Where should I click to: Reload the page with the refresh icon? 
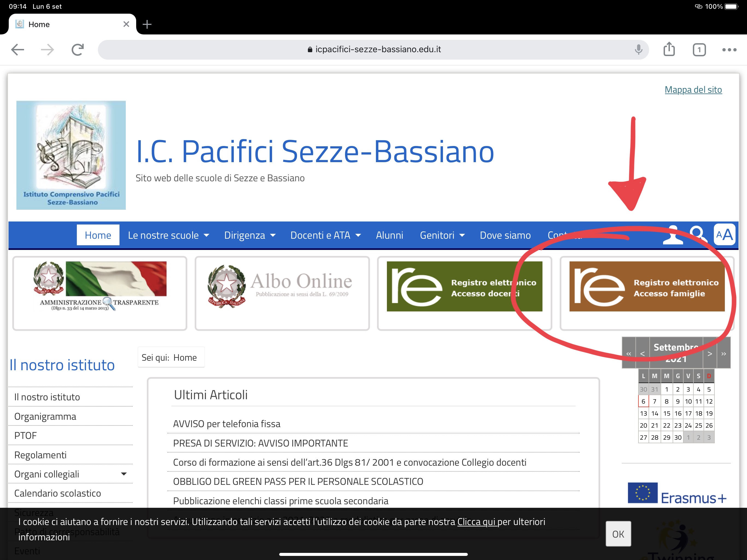pyautogui.click(x=78, y=50)
